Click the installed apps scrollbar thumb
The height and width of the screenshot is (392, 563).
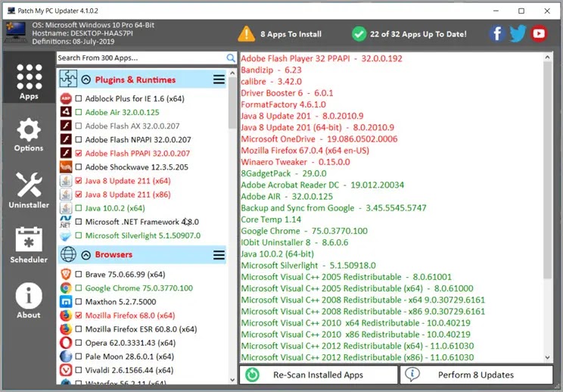click(548, 170)
